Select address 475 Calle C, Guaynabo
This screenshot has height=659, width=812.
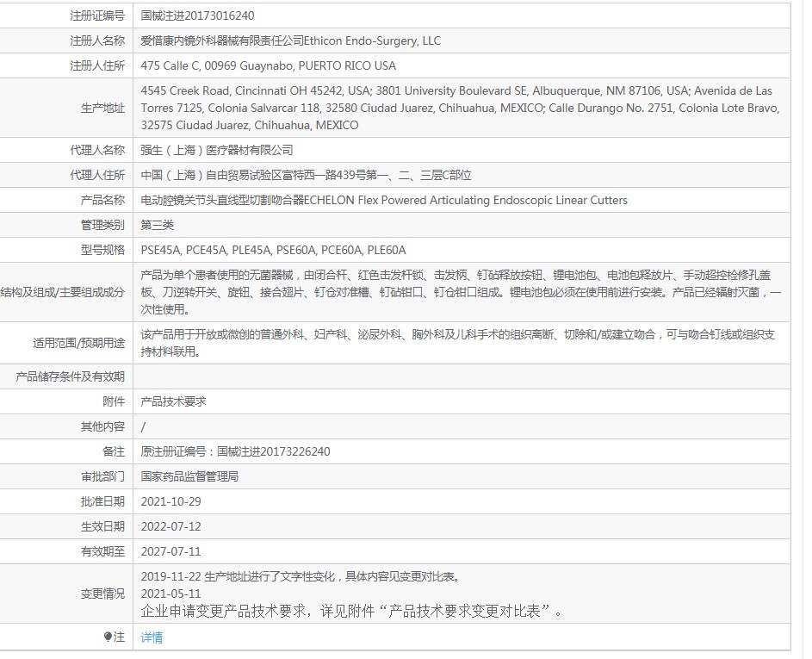pos(269,65)
